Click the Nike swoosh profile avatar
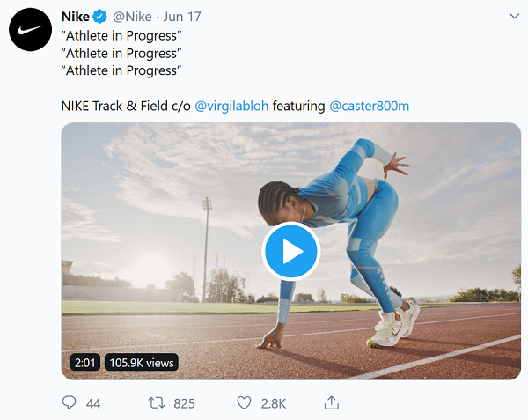This screenshot has height=420, width=528. tap(30, 32)
